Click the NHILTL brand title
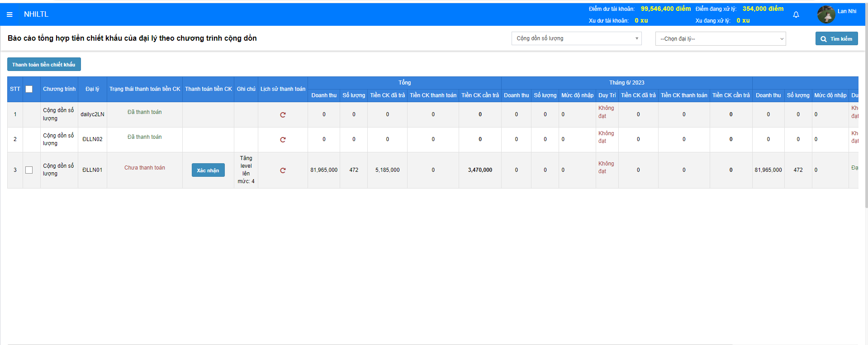Image resolution: width=868 pixels, height=345 pixels. [36, 14]
